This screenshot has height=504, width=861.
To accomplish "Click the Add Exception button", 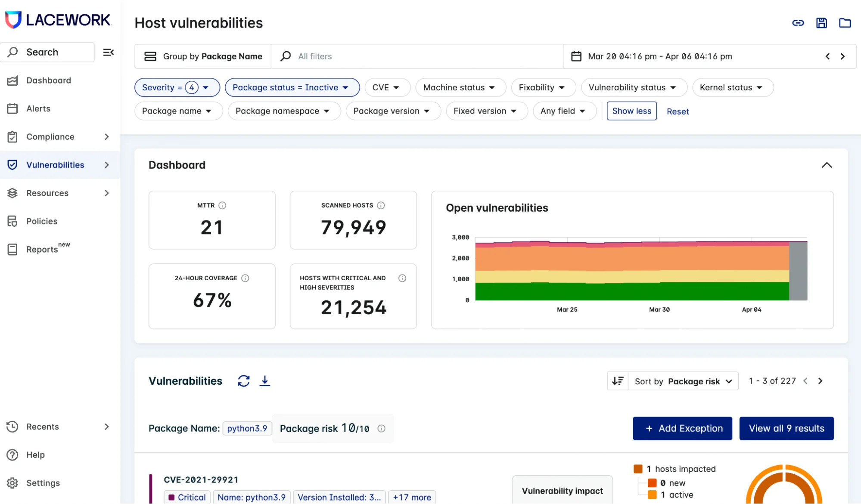I will tap(682, 428).
